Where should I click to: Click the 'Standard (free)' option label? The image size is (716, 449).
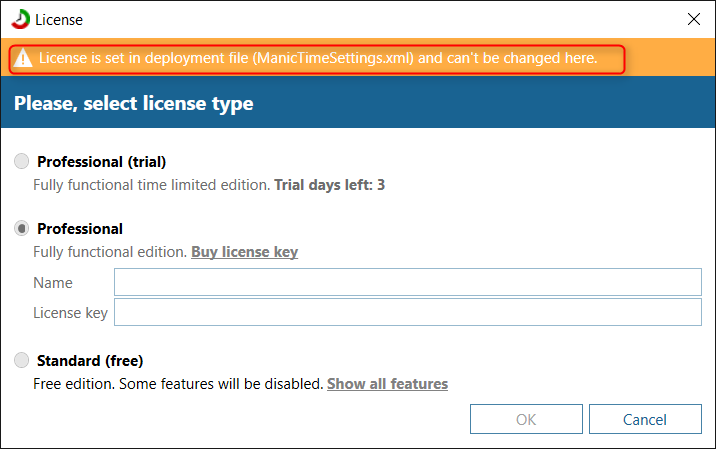90,361
